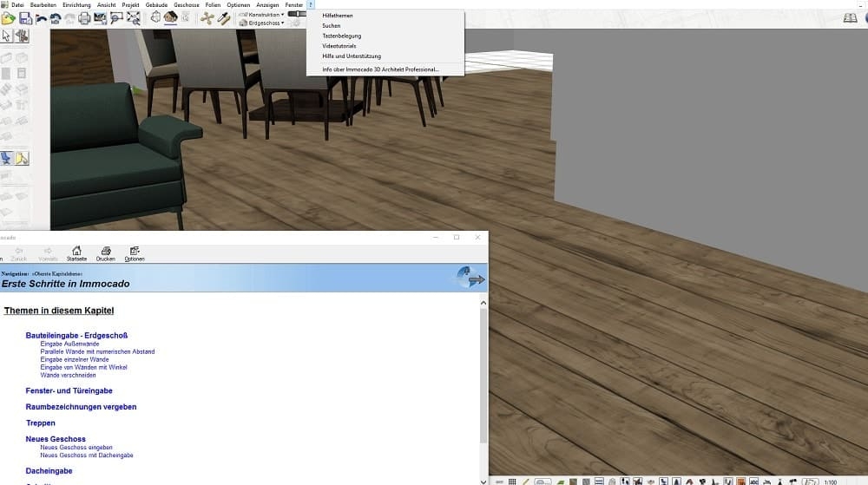Open Optionen in the help window toolbar
Screen dimensions: 868x485
click(x=135, y=254)
